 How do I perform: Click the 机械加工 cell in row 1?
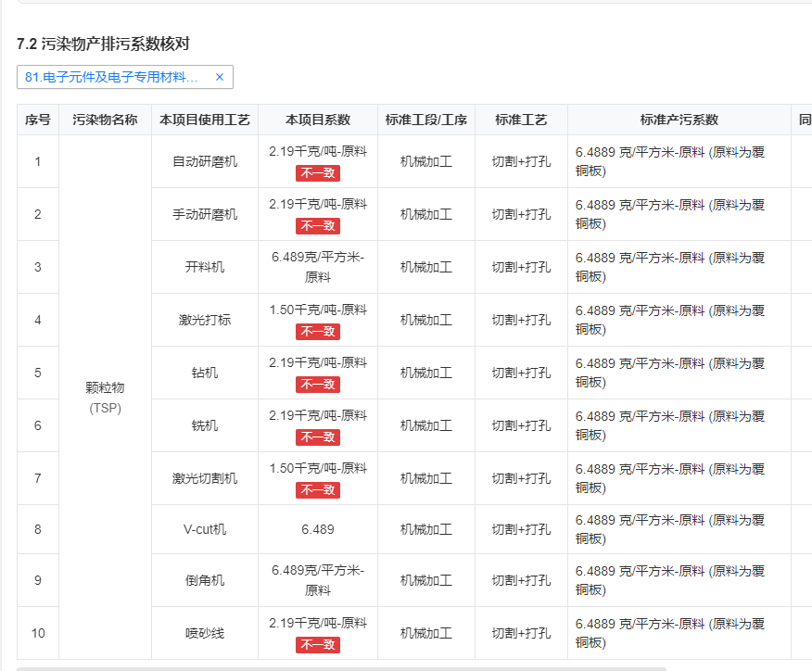click(x=426, y=161)
